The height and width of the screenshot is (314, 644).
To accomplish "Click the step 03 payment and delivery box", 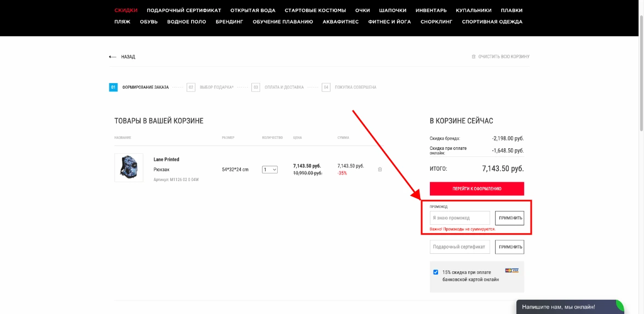I will (x=256, y=87).
